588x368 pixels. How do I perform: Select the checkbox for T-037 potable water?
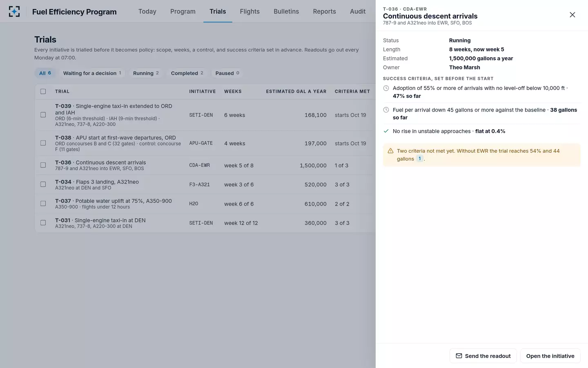43,204
